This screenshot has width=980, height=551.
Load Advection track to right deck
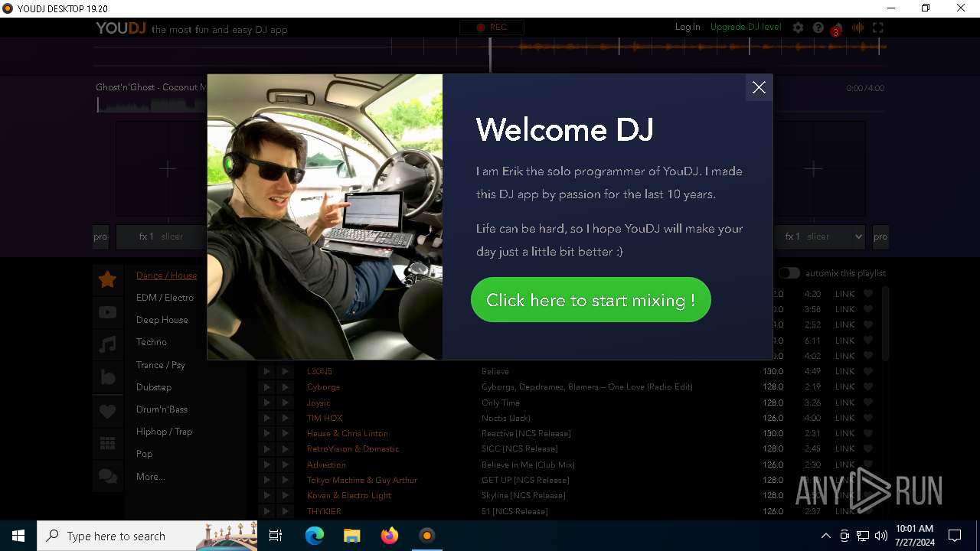click(285, 465)
